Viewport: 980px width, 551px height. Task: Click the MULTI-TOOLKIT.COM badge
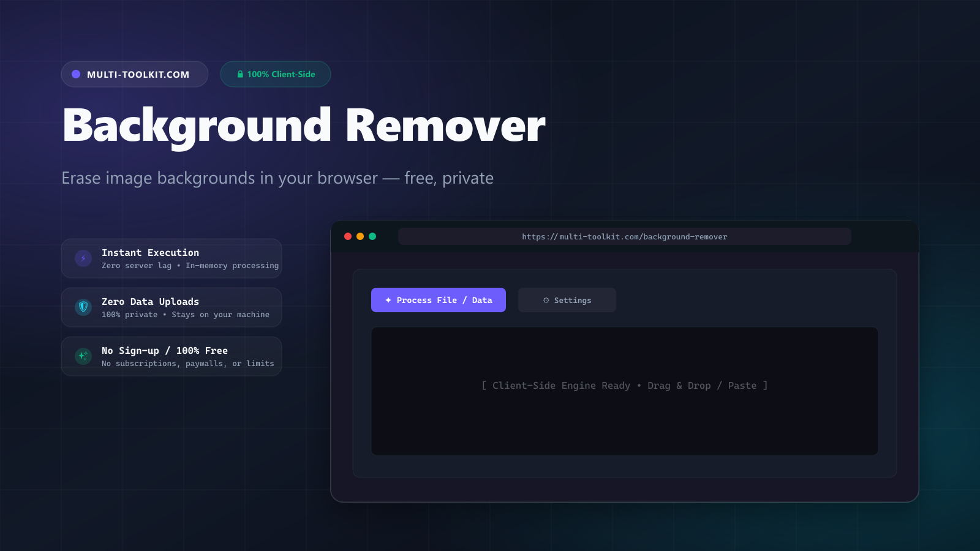(135, 74)
